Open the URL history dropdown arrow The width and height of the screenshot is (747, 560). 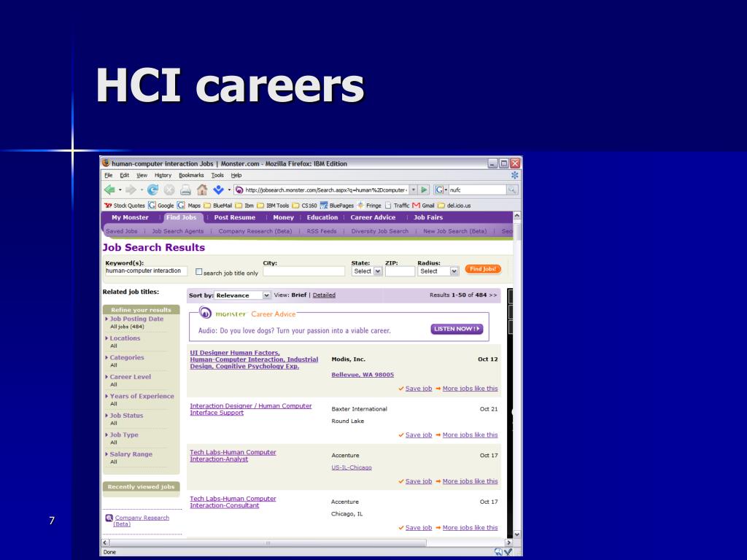click(414, 190)
